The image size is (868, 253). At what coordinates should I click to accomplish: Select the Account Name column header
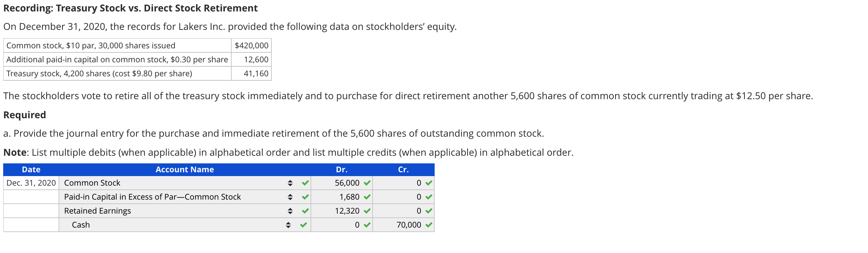coord(185,169)
